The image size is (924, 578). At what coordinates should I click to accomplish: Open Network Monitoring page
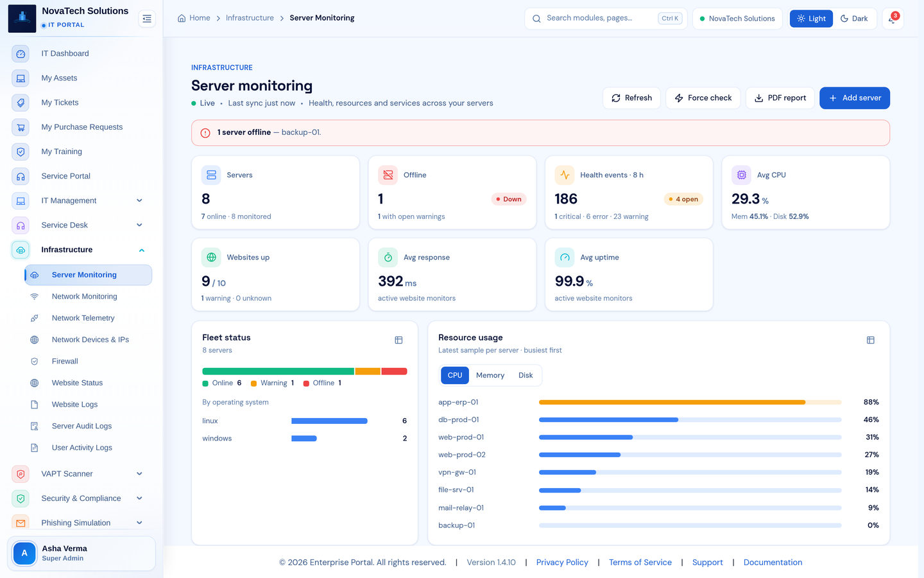pyautogui.click(x=88, y=296)
